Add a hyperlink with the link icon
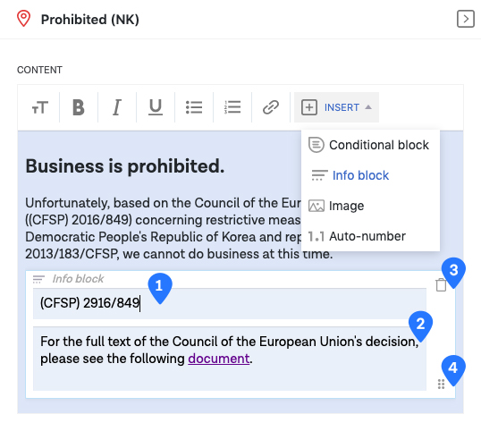The height and width of the screenshot is (448, 481). click(x=271, y=107)
